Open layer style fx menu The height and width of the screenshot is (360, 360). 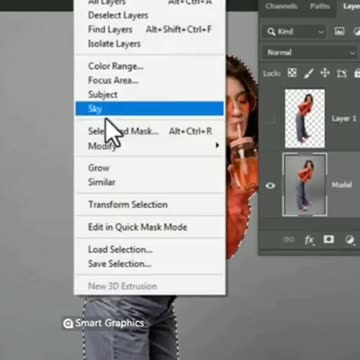(x=309, y=240)
